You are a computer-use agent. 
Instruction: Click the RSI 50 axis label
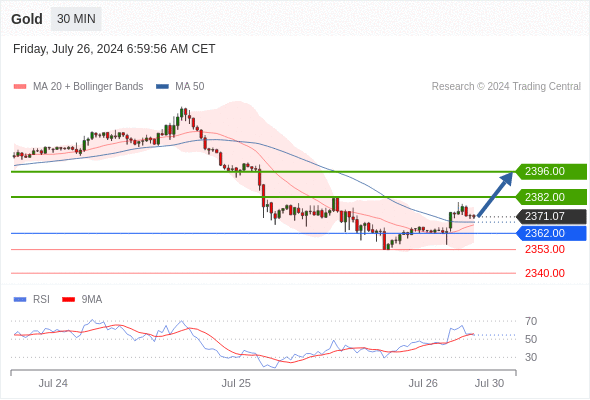click(x=531, y=339)
